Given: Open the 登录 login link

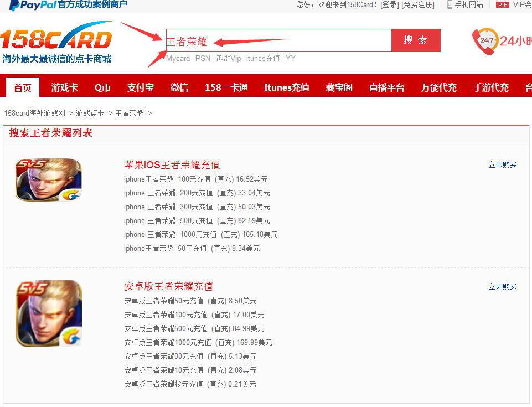Looking at the screenshot, I should 390,5.
